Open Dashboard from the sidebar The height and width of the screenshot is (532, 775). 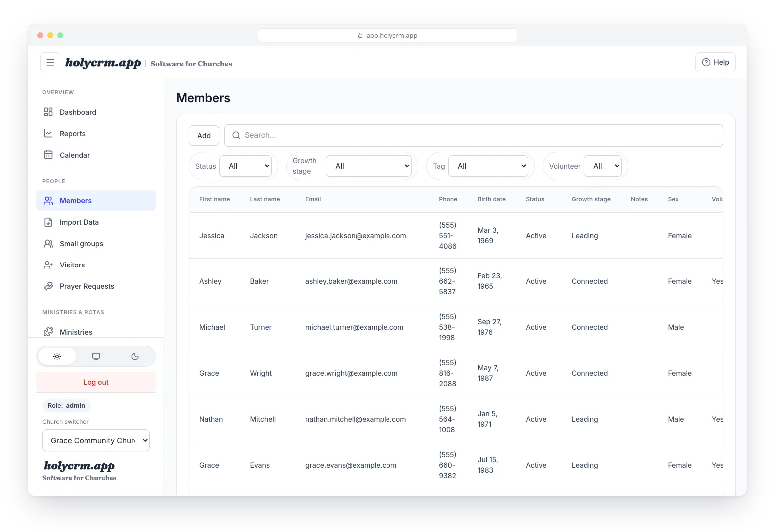96,112
